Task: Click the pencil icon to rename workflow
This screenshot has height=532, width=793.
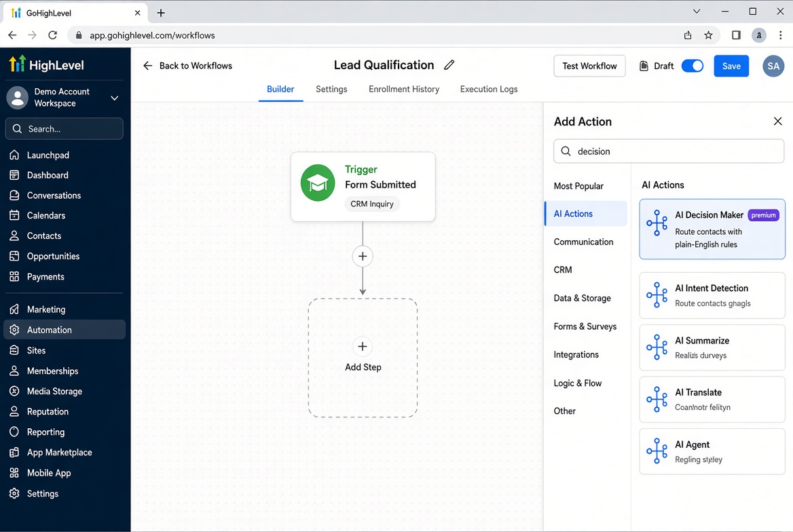Action: pyautogui.click(x=449, y=64)
